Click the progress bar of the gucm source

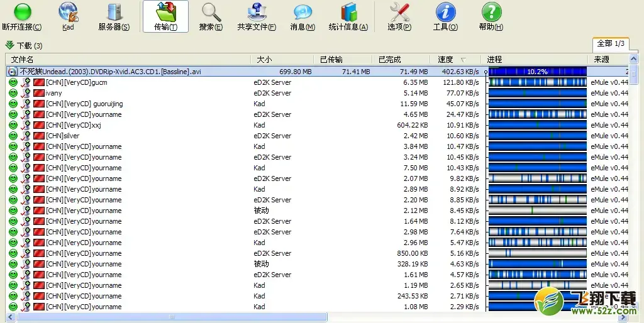(x=537, y=82)
